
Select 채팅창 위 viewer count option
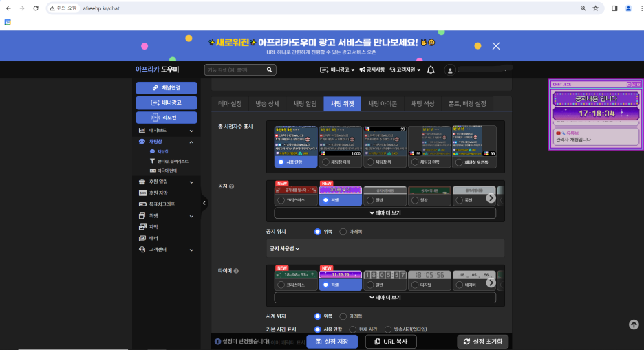385,147
